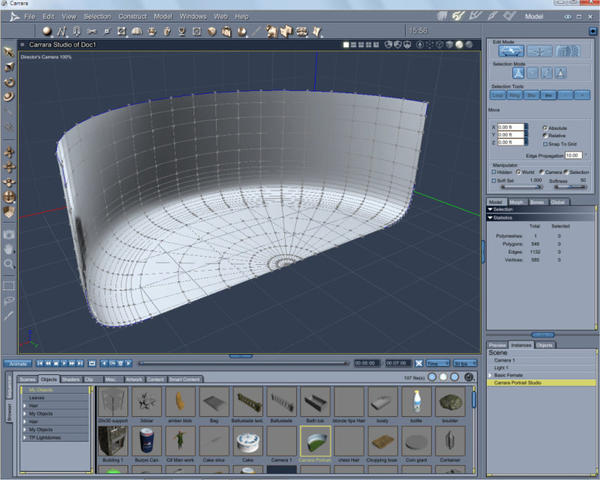The image size is (600, 480).
Task: Click the camera tool in left toolbar
Action: tap(9, 233)
